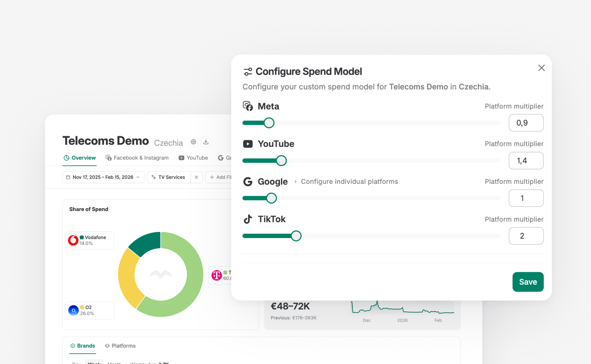Image resolution: width=591 pixels, height=364 pixels.
Task: Open settings gear next to Czechia
Action: 194,142
